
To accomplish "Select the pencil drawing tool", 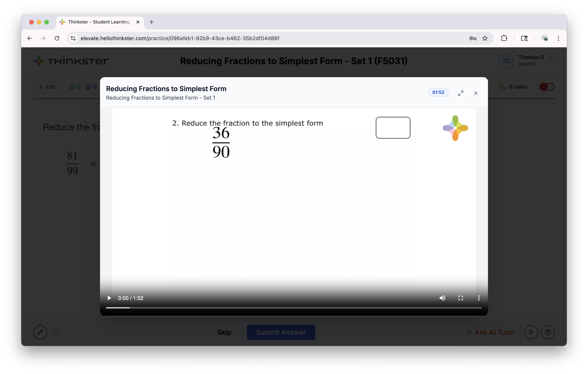I will click(x=40, y=332).
